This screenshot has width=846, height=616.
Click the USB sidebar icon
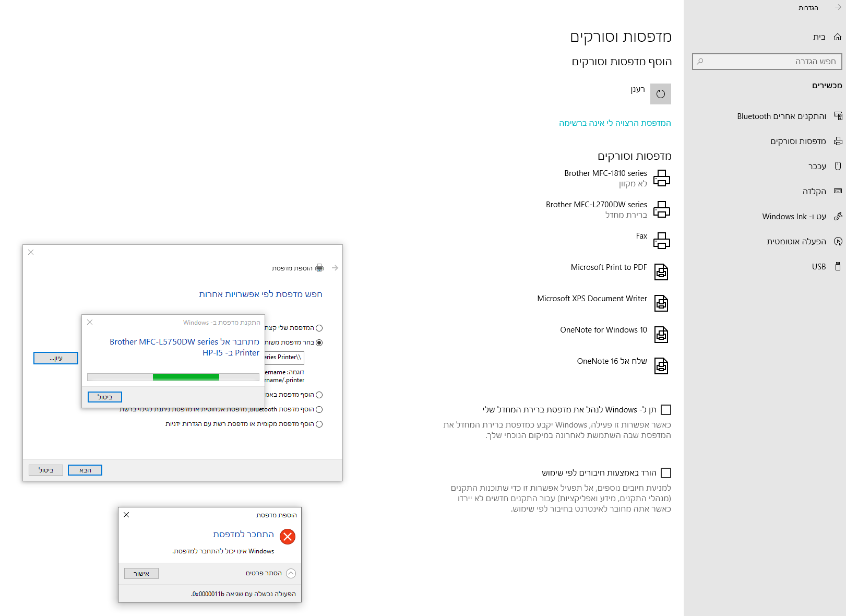tap(838, 266)
